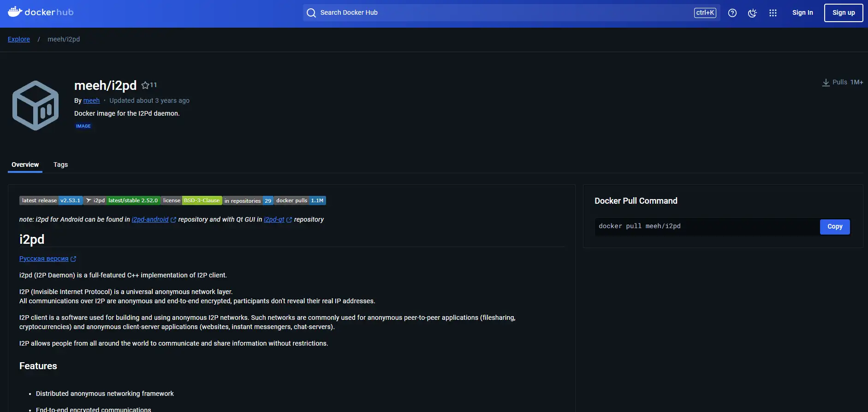Click the Docker Hub logo
Viewport: 868px width, 412px height.
(41, 12)
